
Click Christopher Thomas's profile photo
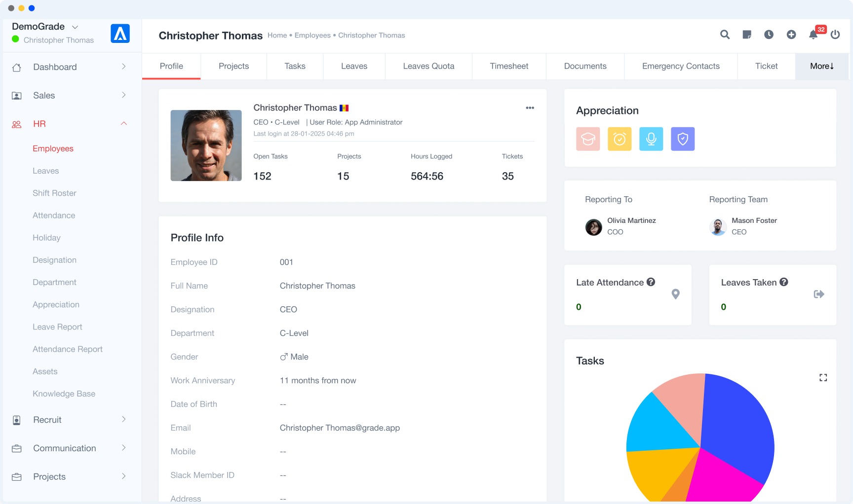point(206,145)
